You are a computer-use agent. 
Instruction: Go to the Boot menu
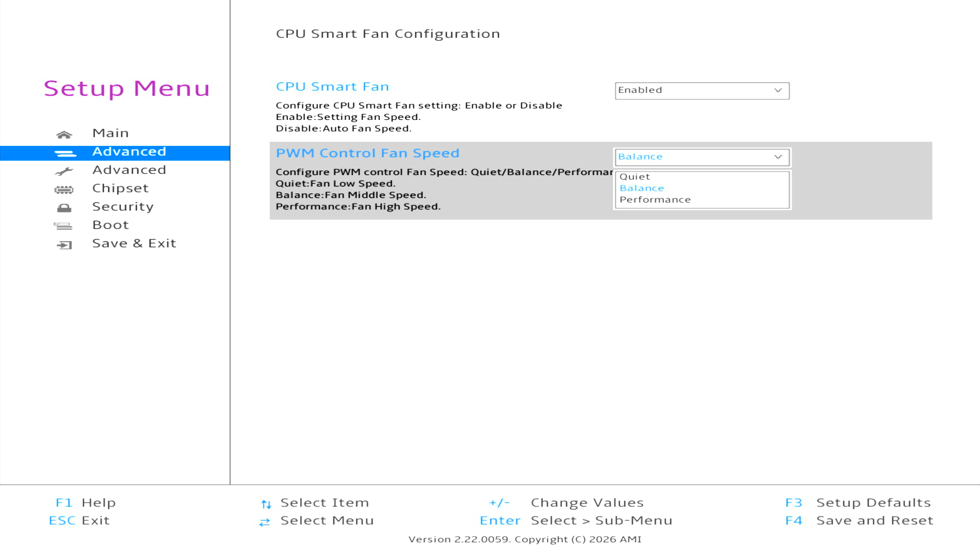111,225
